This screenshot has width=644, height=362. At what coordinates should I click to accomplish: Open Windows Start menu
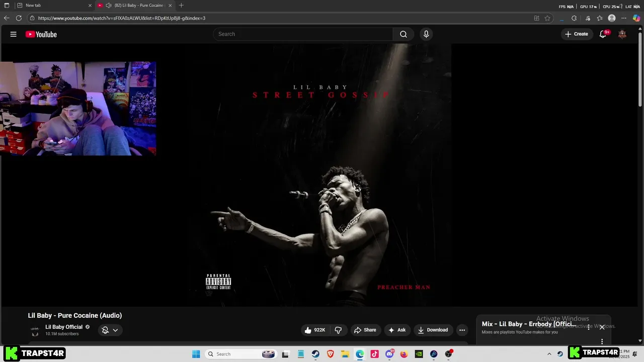196,354
